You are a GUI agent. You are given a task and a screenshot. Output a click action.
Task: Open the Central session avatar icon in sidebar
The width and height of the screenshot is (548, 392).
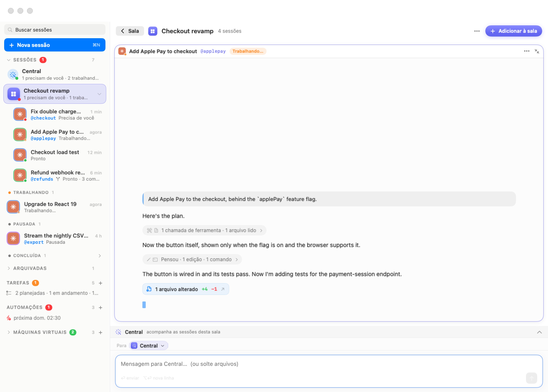[x=13, y=74]
